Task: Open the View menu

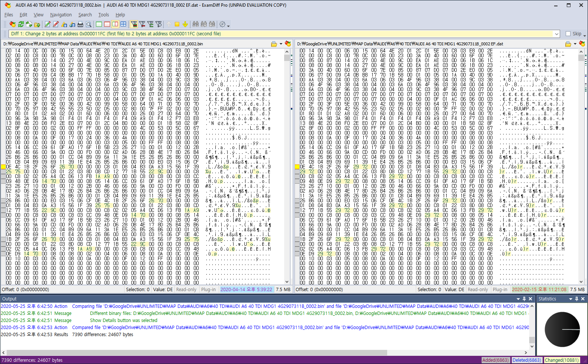Action: [x=38, y=15]
